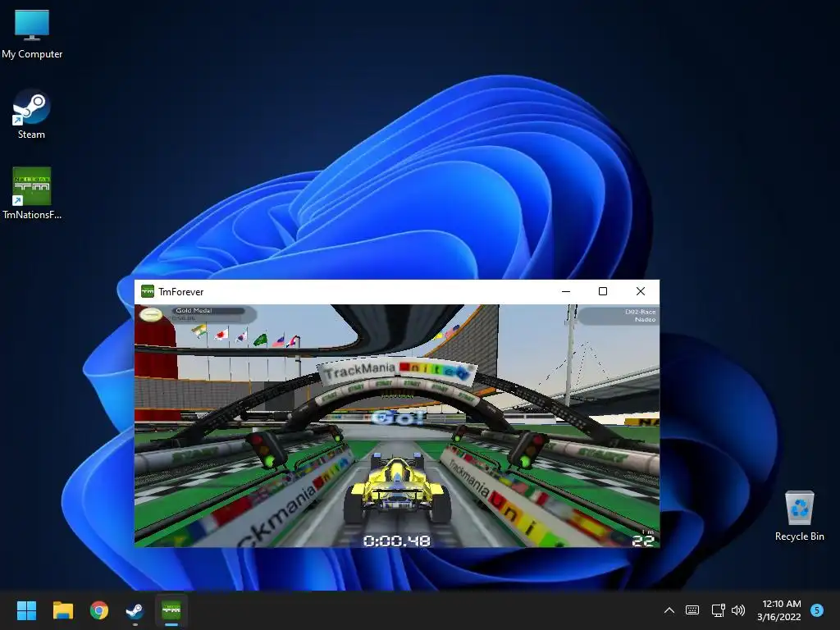Select the Recycle Bin desktop icon

pos(799,517)
